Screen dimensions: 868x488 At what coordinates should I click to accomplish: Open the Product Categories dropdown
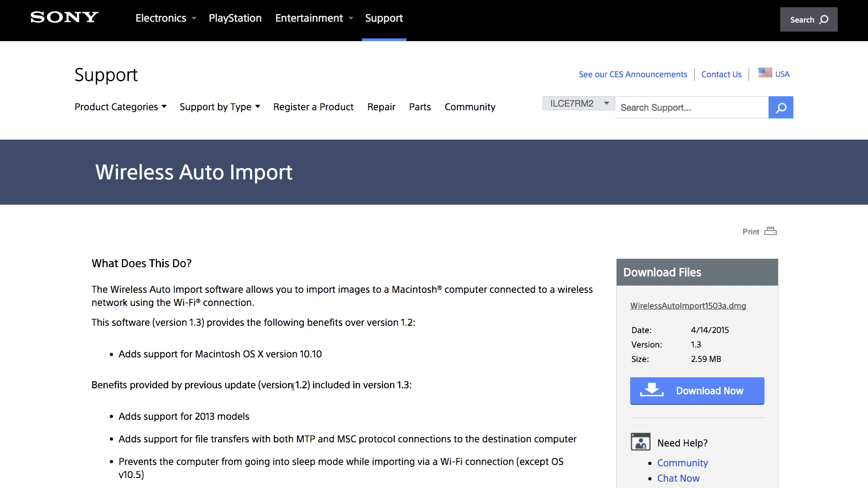(x=120, y=107)
